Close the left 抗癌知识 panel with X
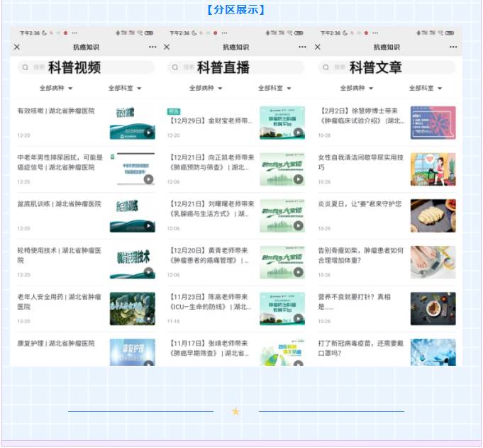The width and height of the screenshot is (483, 448). [x=17, y=47]
